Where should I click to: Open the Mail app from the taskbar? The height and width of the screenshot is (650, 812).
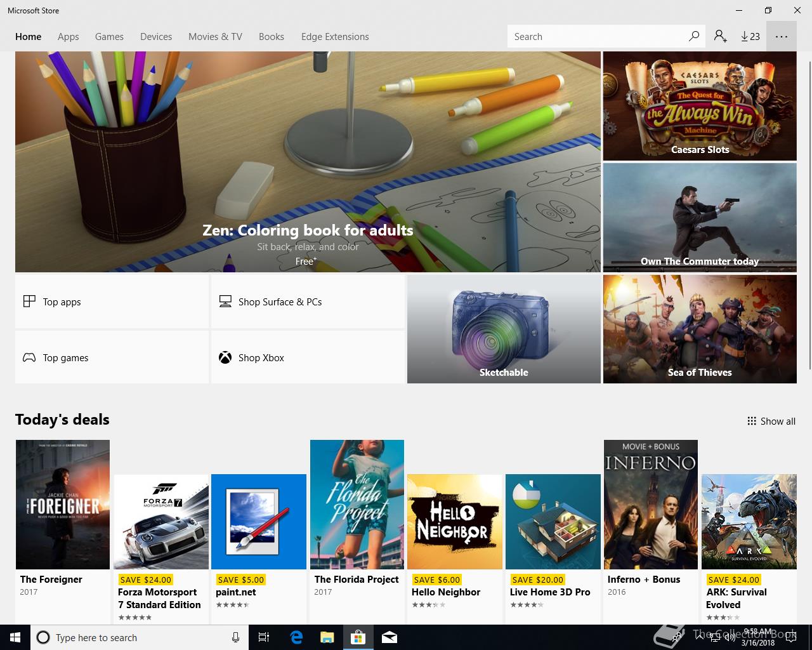point(389,637)
